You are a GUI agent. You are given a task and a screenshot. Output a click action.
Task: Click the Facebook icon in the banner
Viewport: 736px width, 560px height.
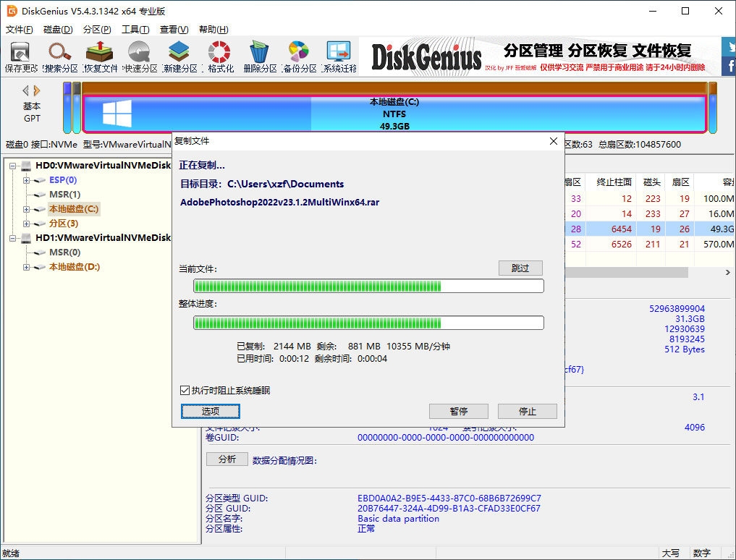(729, 66)
